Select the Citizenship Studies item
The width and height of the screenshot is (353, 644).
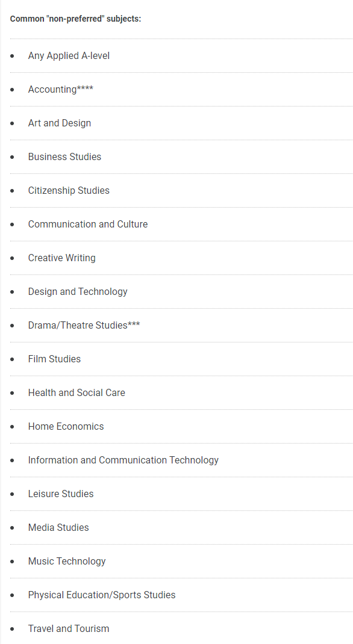pyautogui.click(x=69, y=191)
